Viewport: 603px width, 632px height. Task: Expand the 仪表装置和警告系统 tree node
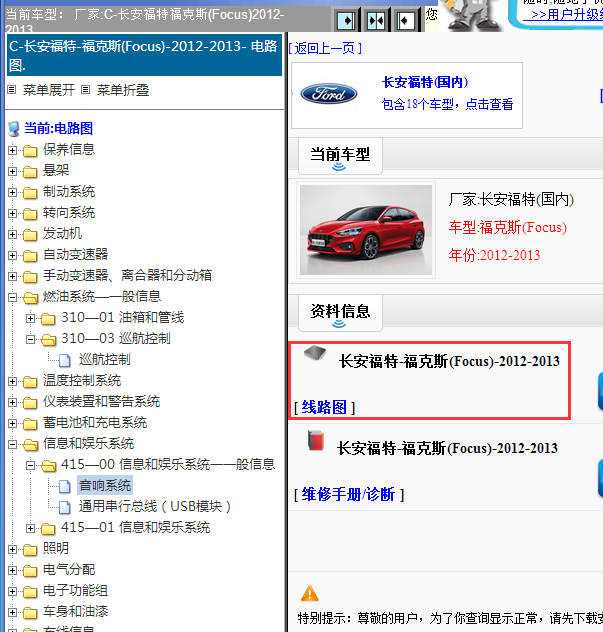[x=12, y=402]
